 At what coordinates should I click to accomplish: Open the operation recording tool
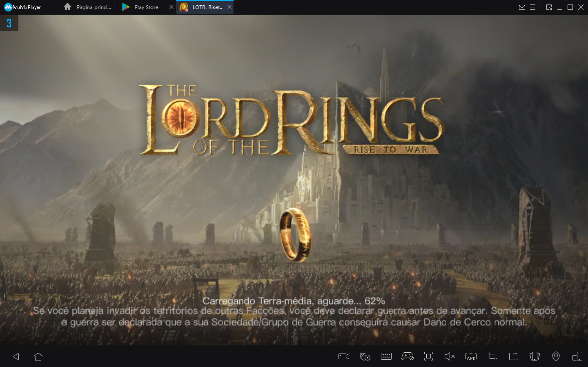click(x=365, y=356)
